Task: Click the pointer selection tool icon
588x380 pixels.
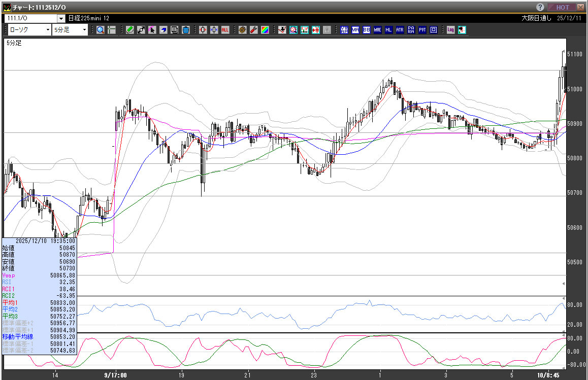Action: click(x=152, y=30)
